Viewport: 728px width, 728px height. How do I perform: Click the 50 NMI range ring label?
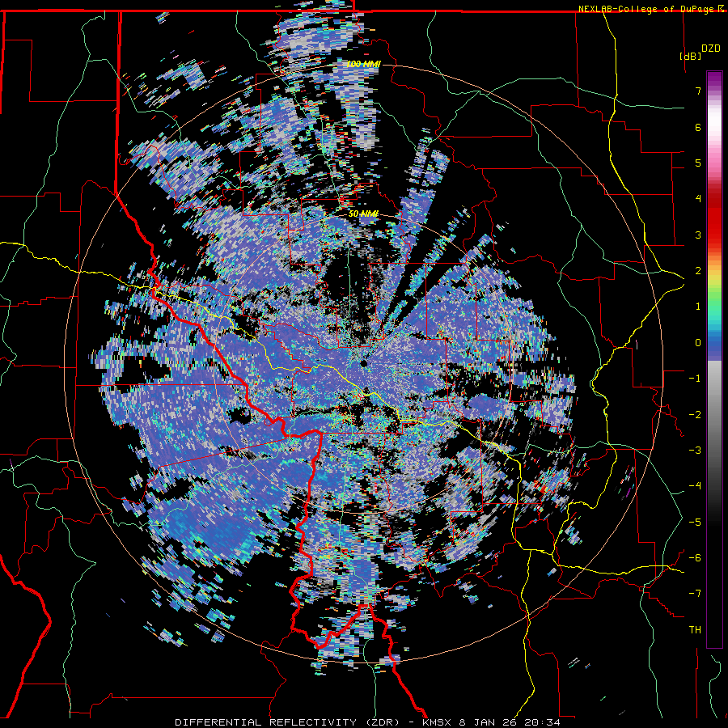click(363, 214)
